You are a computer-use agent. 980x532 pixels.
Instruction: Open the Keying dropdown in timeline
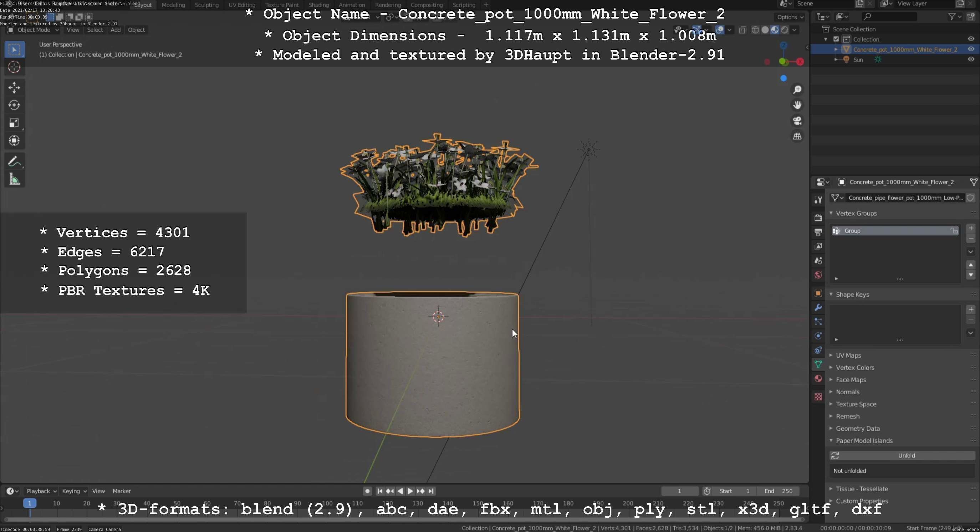[x=74, y=491]
